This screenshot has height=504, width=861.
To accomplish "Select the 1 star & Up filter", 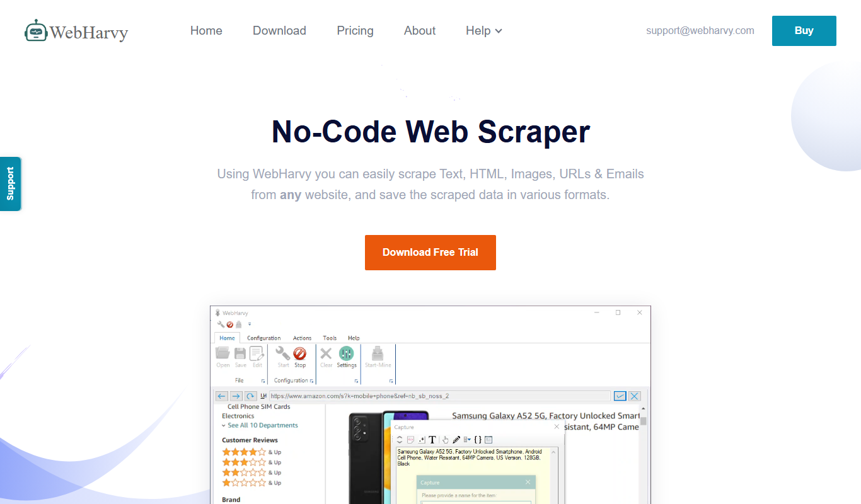I will pos(251,483).
